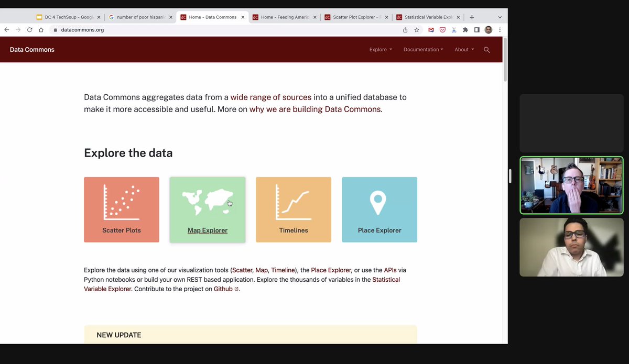Click the Explore the data heading
The height and width of the screenshot is (364, 629).
coord(128,153)
